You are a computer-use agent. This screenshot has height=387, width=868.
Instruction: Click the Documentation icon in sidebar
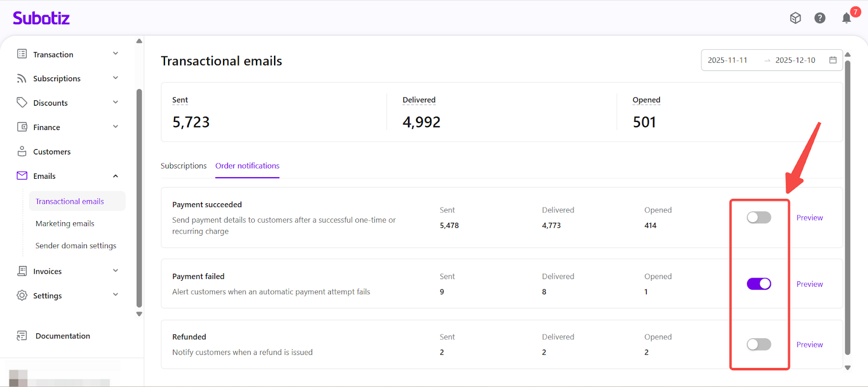click(22, 336)
